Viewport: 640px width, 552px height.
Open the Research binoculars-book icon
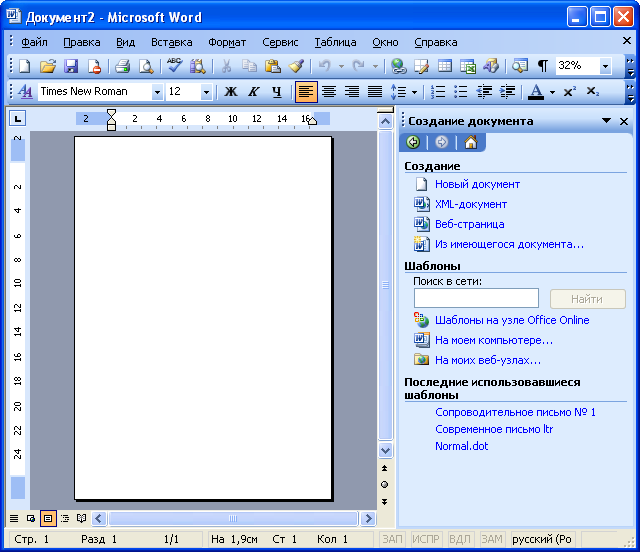(198, 66)
